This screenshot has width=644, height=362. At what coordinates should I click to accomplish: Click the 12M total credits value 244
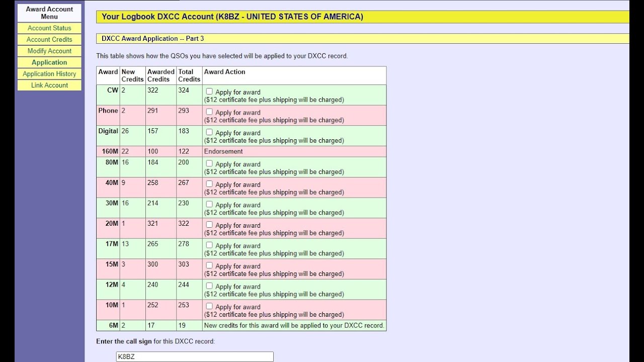pos(184,285)
